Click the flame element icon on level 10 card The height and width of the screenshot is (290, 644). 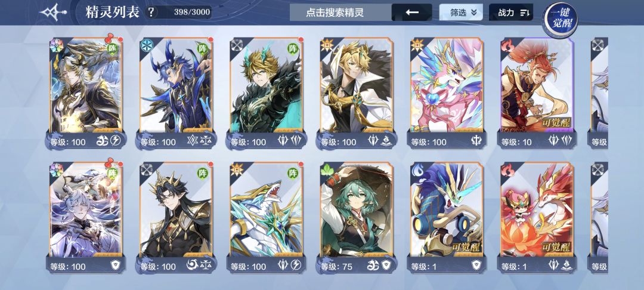click(507, 44)
